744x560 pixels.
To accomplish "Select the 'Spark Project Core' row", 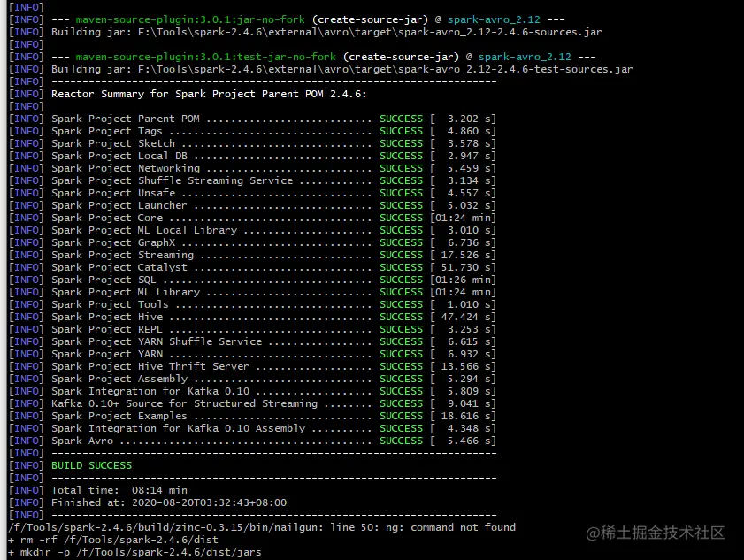I will [x=252, y=218].
